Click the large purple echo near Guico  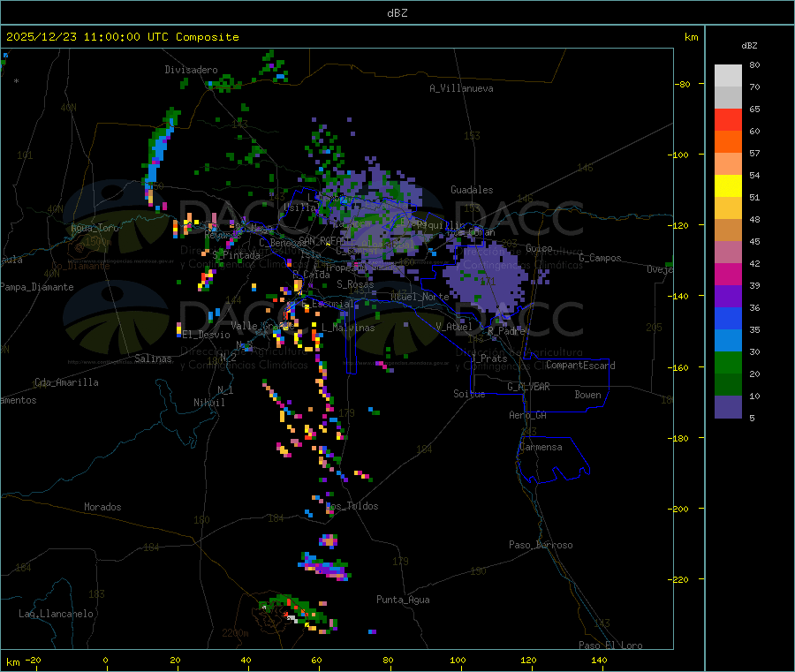(x=486, y=278)
